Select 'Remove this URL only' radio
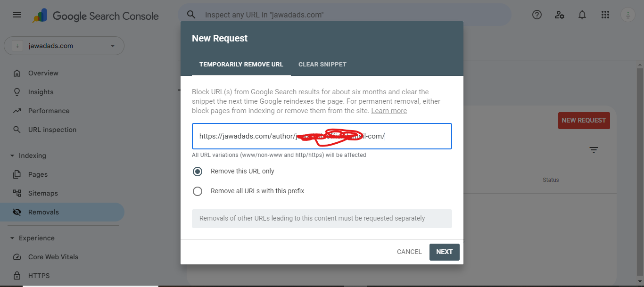 [198, 171]
